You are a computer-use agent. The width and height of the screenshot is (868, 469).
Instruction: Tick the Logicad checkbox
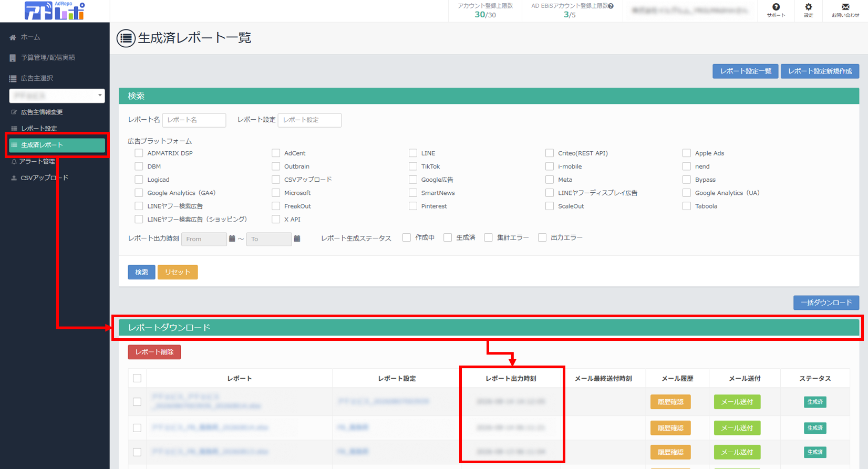point(139,180)
